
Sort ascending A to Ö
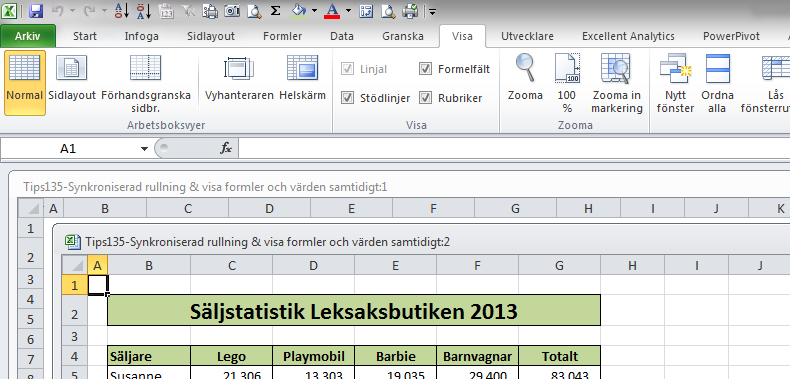(x=121, y=11)
